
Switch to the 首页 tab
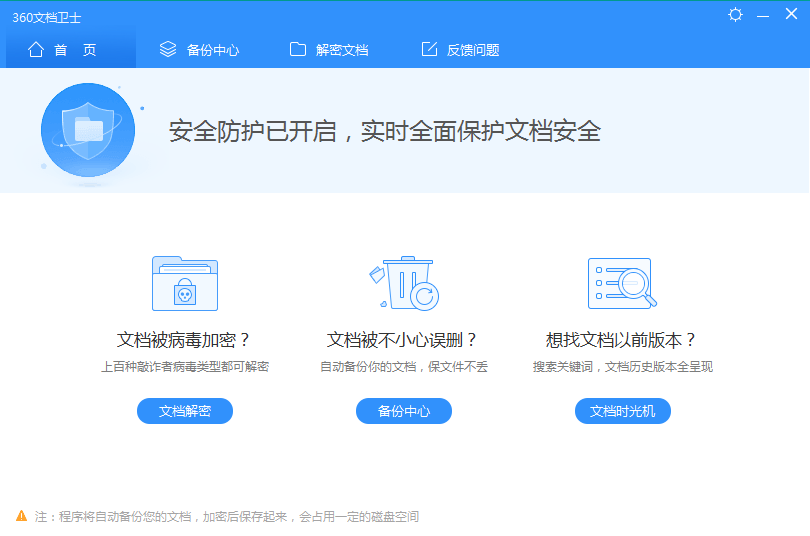point(63,50)
